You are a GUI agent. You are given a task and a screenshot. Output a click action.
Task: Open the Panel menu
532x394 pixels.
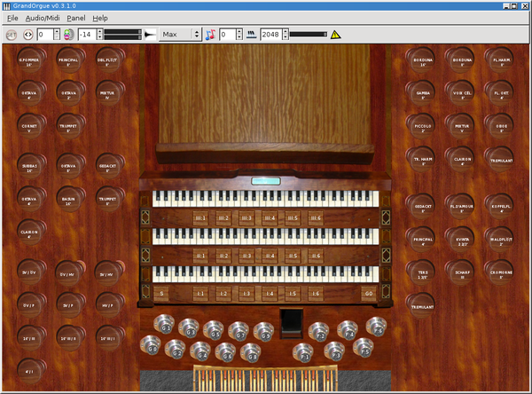tap(76, 19)
